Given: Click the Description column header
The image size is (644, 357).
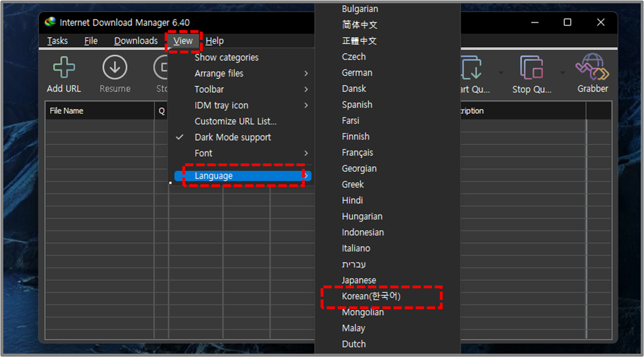Looking at the screenshot, I should pyautogui.click(x=523, y=111).
